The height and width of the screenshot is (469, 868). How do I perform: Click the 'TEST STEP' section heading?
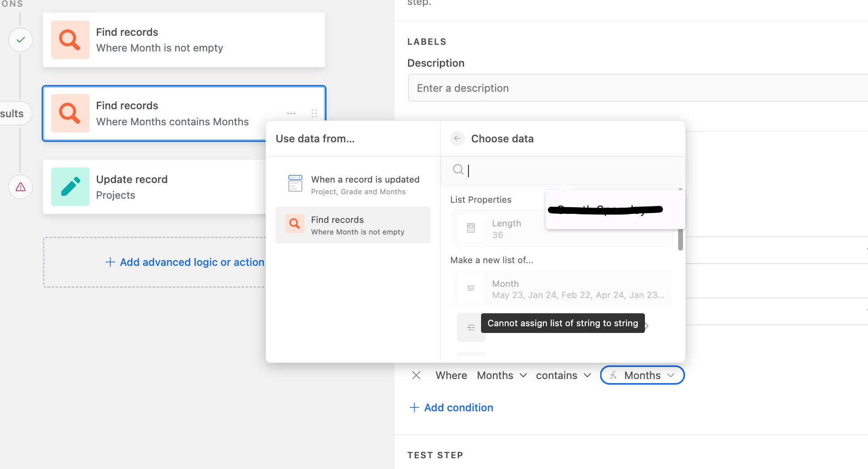click(x=435, y=455)
